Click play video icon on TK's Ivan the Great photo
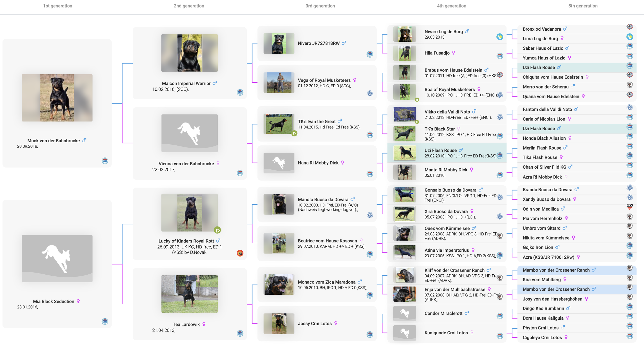644x349 pixels. (294, 133)
